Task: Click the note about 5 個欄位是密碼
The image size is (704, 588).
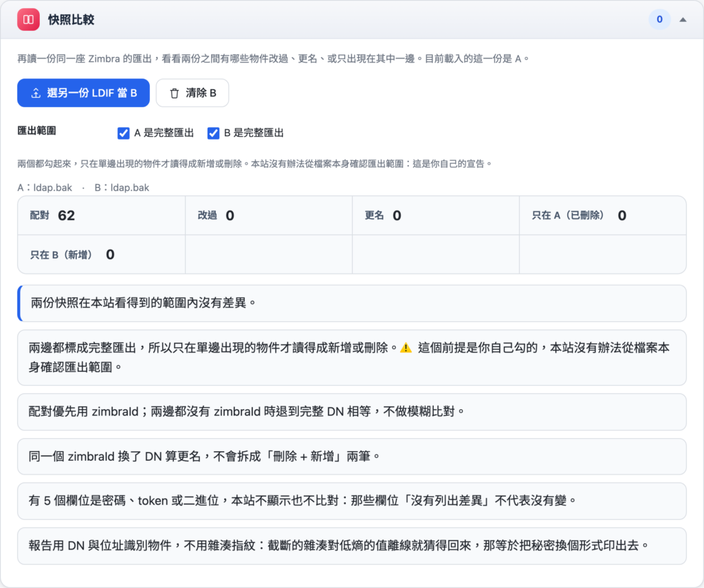Action: click(x=352, y=501)
